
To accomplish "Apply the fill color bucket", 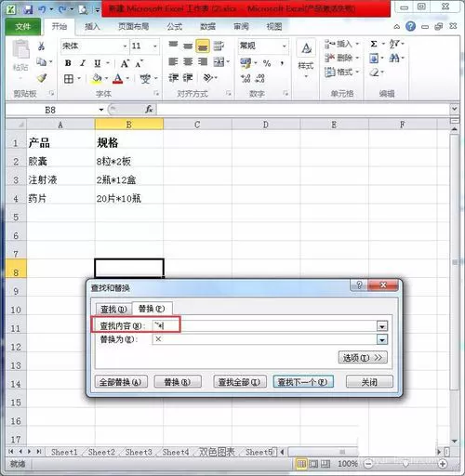I will [97, 79].
